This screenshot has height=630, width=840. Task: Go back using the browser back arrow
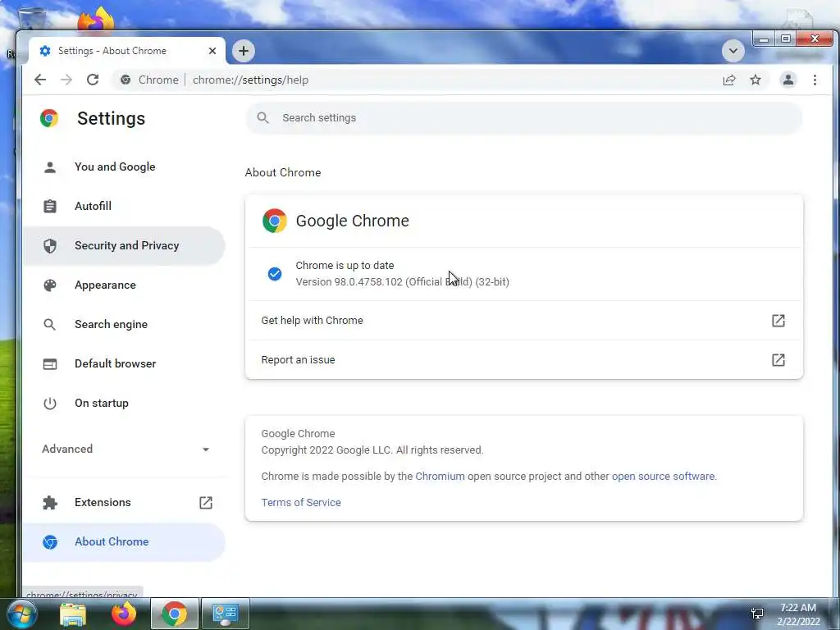pos(40,80)
